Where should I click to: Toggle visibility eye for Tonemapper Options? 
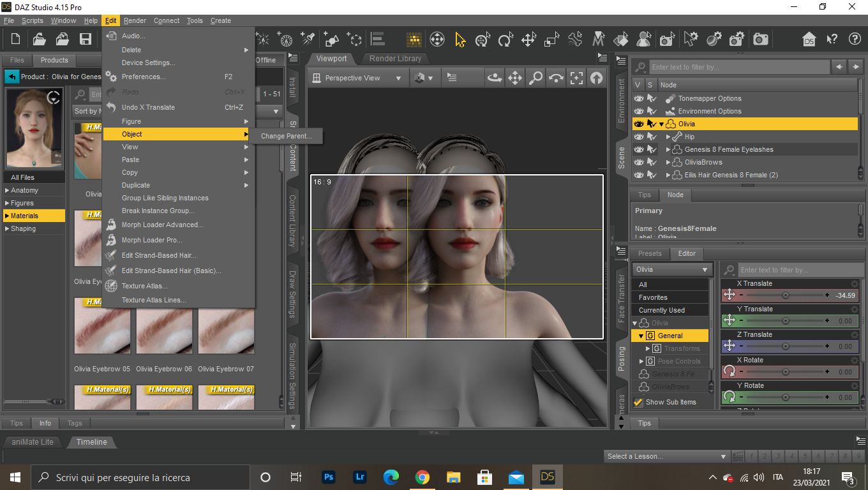tap(638, 98)
